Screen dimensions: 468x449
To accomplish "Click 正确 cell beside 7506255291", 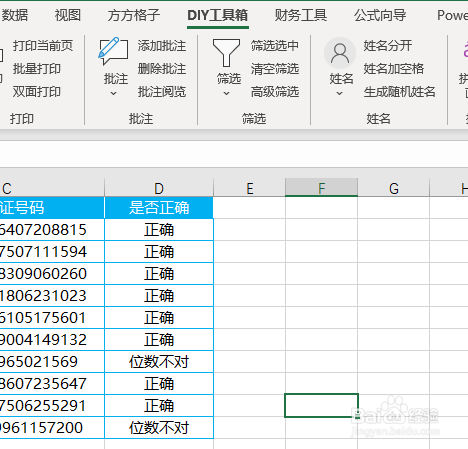I will point(159,406).
